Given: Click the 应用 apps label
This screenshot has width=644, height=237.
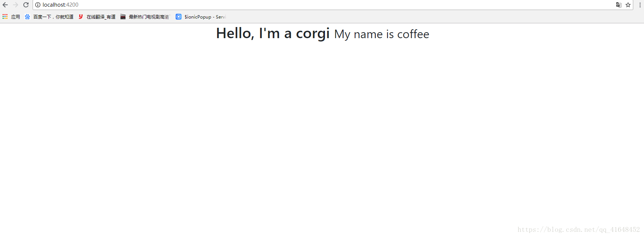Looking at the screenshot, I should [16, 17].
